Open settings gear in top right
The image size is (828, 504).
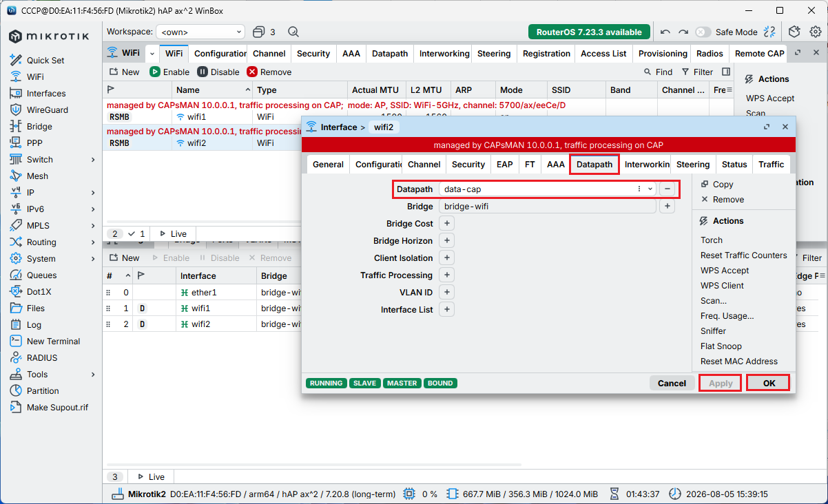tap(815, 32)
